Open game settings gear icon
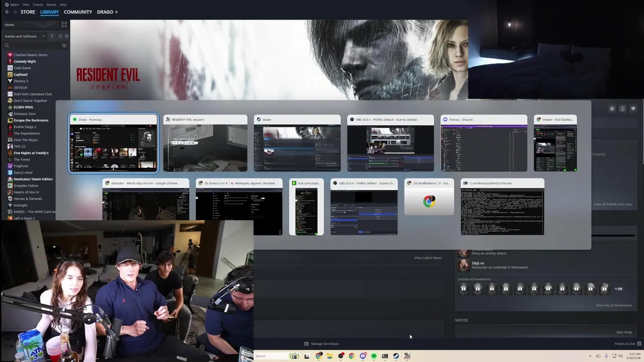 [x=612, y=109]
